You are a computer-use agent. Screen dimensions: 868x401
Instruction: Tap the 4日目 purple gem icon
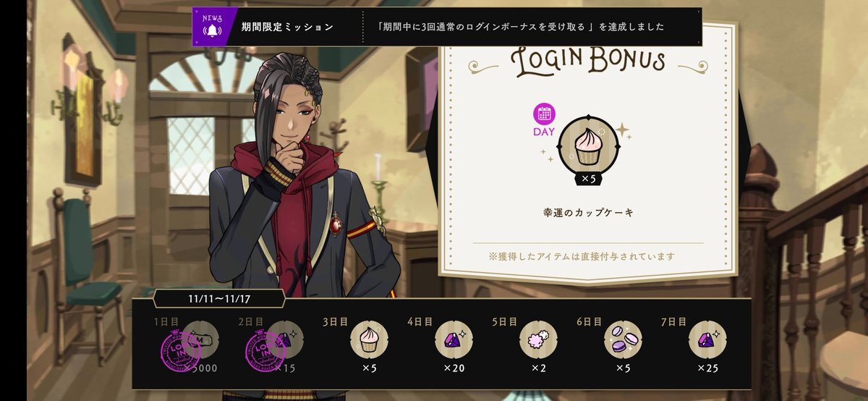pyautogui.click(x=454, y=339)
